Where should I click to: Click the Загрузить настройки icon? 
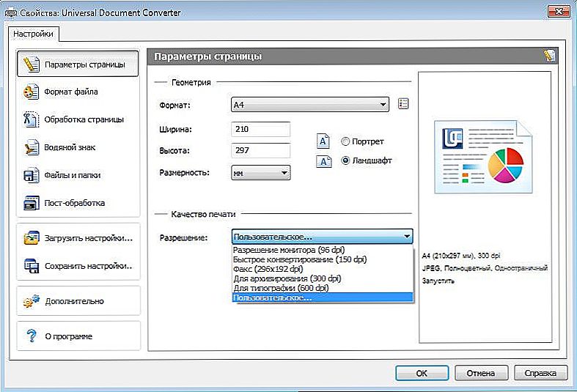(x=32, y=238)
